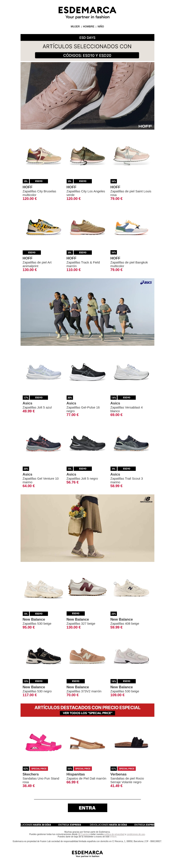
Task: Click Zapatillas Trail Scout 3 marino title
Action: pyautogui.click(x=127, y=480)
